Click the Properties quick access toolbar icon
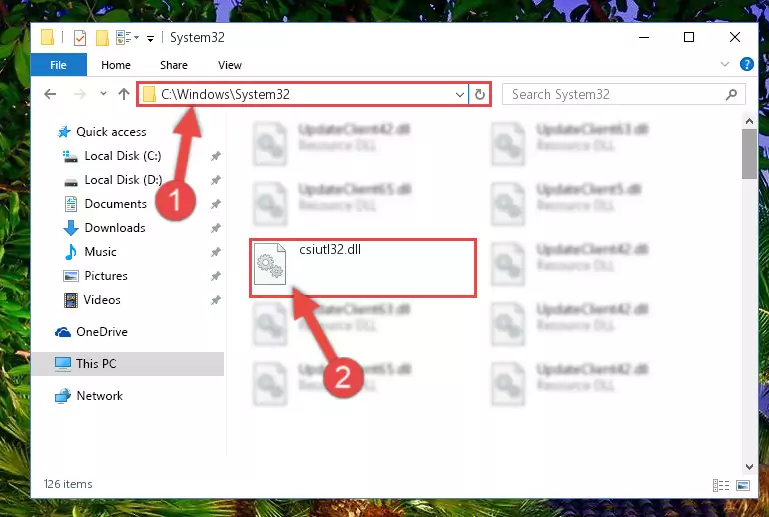 pos(79,38)
